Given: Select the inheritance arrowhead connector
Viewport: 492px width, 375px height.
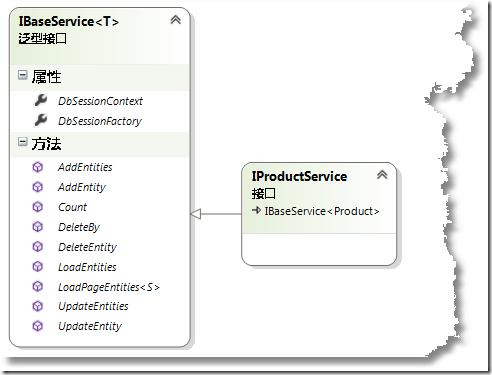Looking at the screenshot, I should pos(196,214).
